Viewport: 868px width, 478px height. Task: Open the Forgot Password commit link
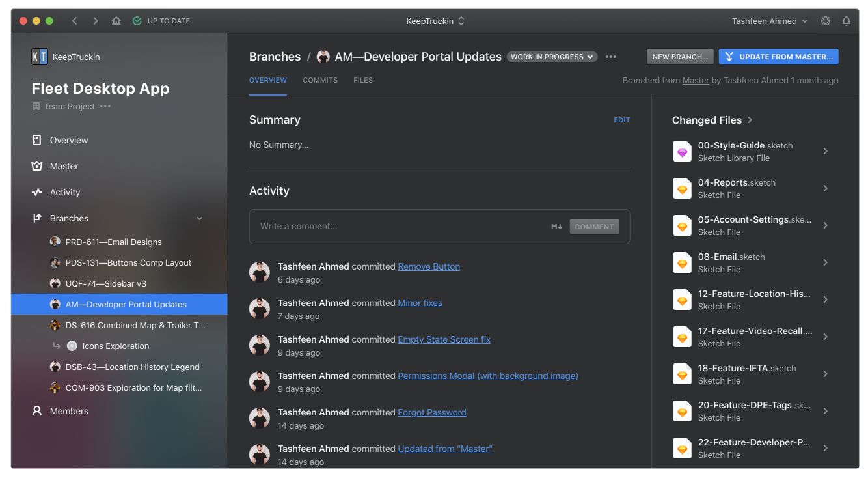[432, 412]
